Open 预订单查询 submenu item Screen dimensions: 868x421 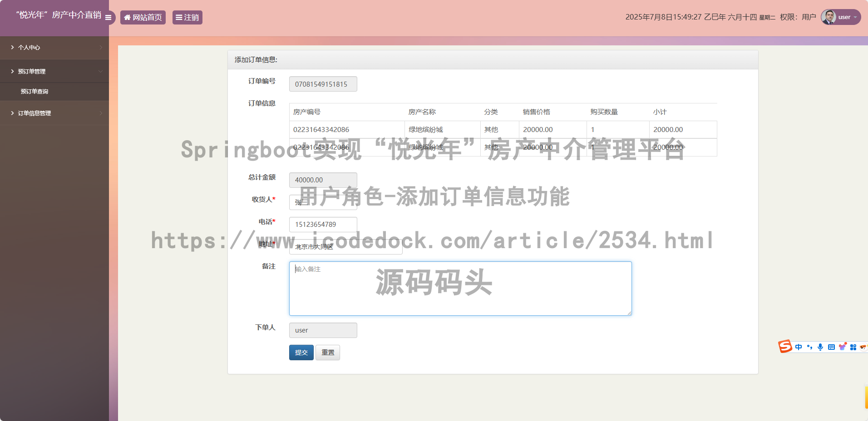point(54,91)
